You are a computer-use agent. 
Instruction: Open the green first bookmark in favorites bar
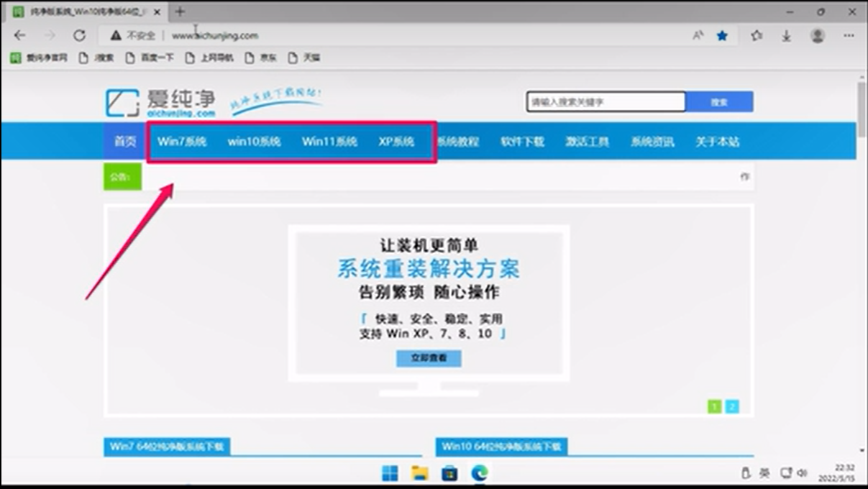point(38,58)
